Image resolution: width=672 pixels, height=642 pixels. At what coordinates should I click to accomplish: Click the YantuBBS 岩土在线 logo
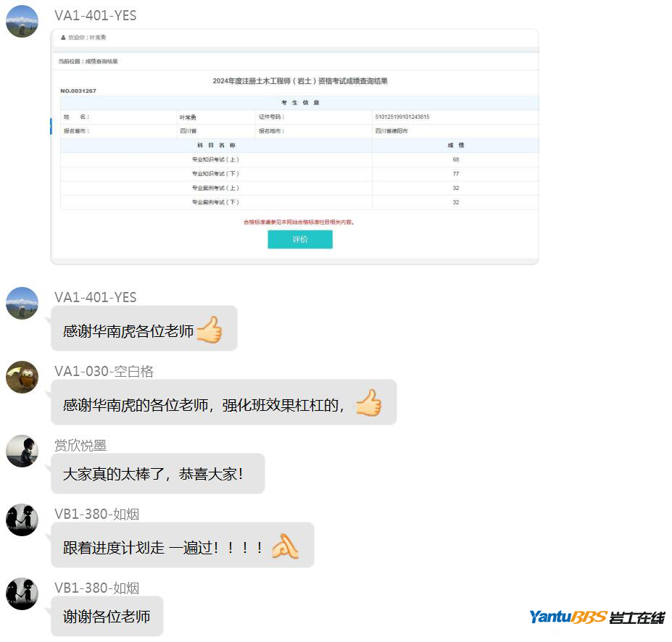tap(596, 617)
